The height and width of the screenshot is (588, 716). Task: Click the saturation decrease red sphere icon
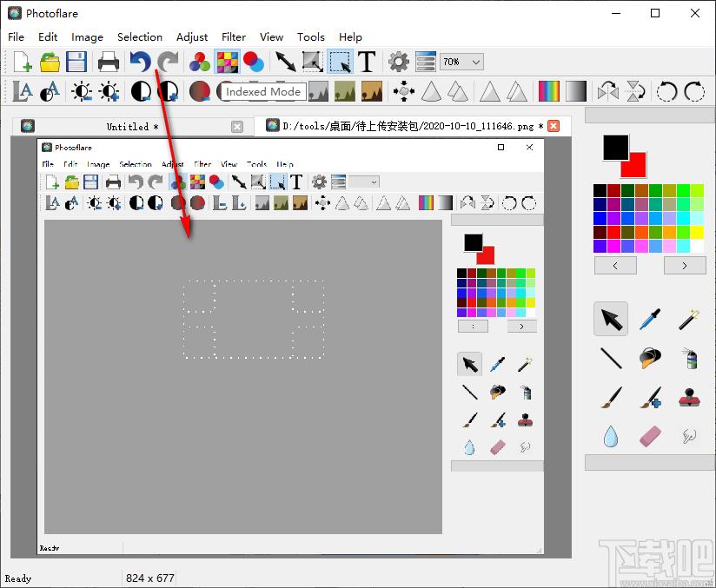point(200,91)
